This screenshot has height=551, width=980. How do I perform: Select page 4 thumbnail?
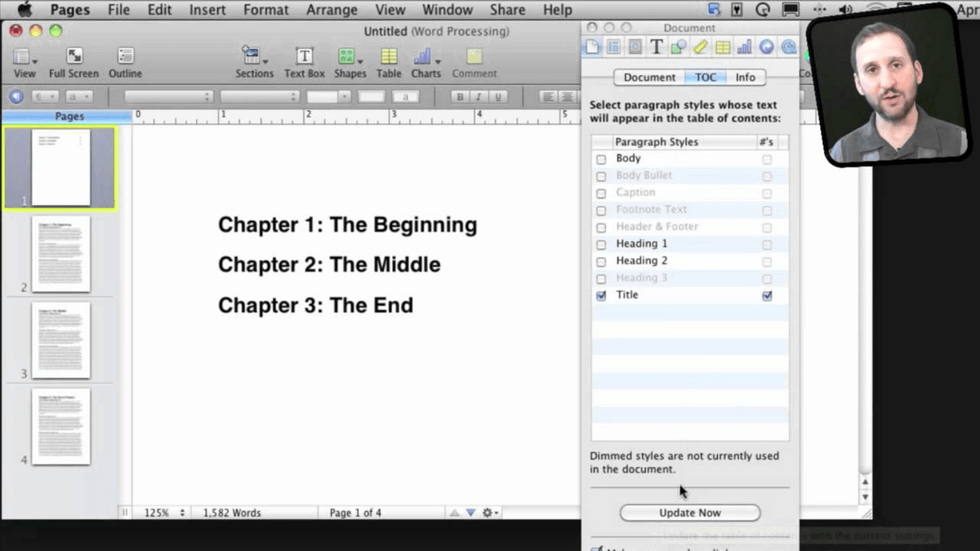point(61,427)
